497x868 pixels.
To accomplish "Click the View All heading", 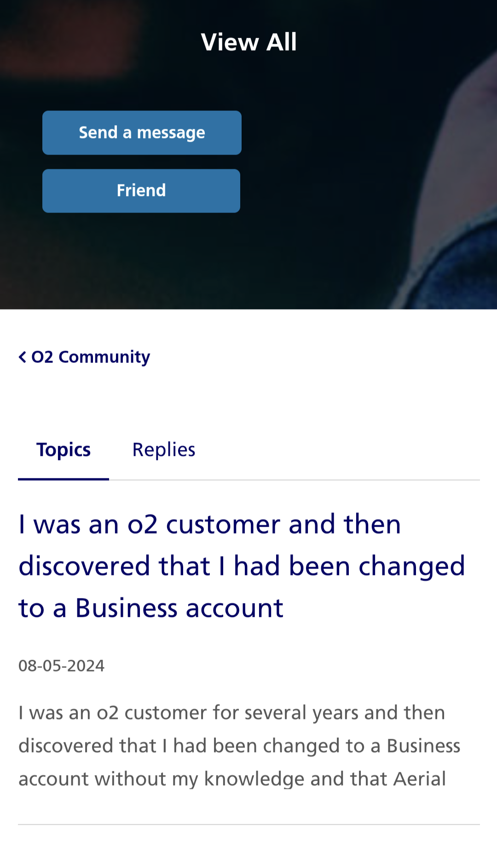I will (x=248, y=41).
